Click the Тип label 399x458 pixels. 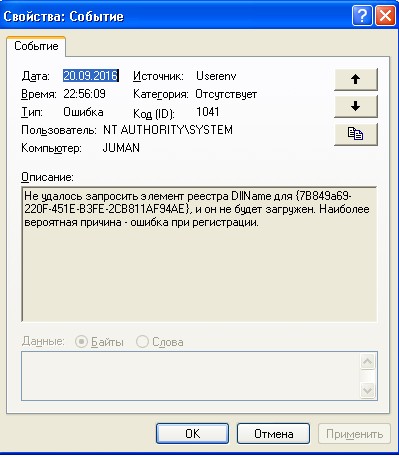coord(32,112)
